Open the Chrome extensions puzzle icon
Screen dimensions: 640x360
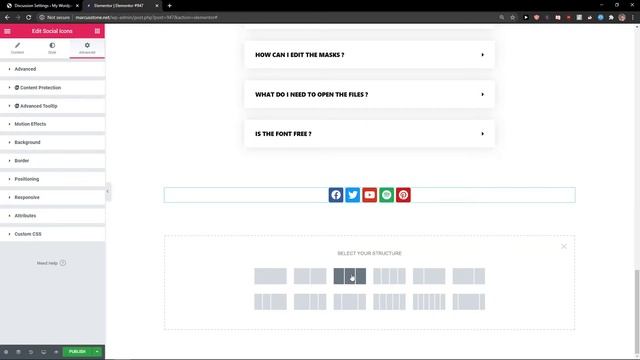click(x=611, y=18)
